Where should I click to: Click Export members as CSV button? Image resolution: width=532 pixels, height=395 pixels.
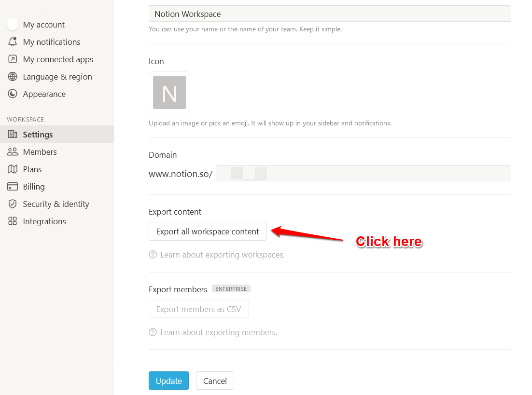(198, 309)
